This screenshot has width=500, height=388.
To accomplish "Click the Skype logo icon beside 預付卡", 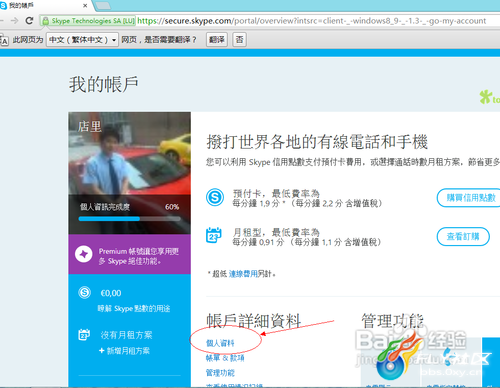I will click(x=215, y=197).
